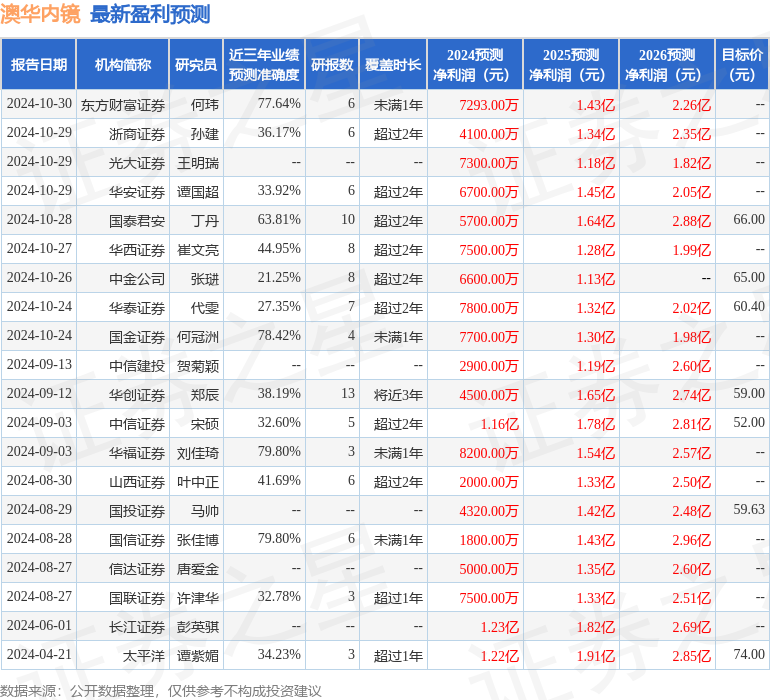Click the 数据来源 footnote text
The image size is (770, 700).
tap(161, 691)
